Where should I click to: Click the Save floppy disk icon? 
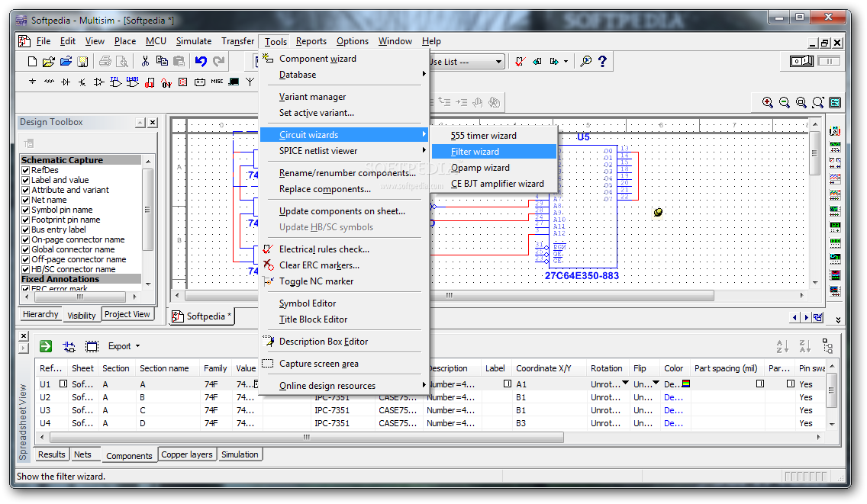pyautogui.click(x=82, y=61)
